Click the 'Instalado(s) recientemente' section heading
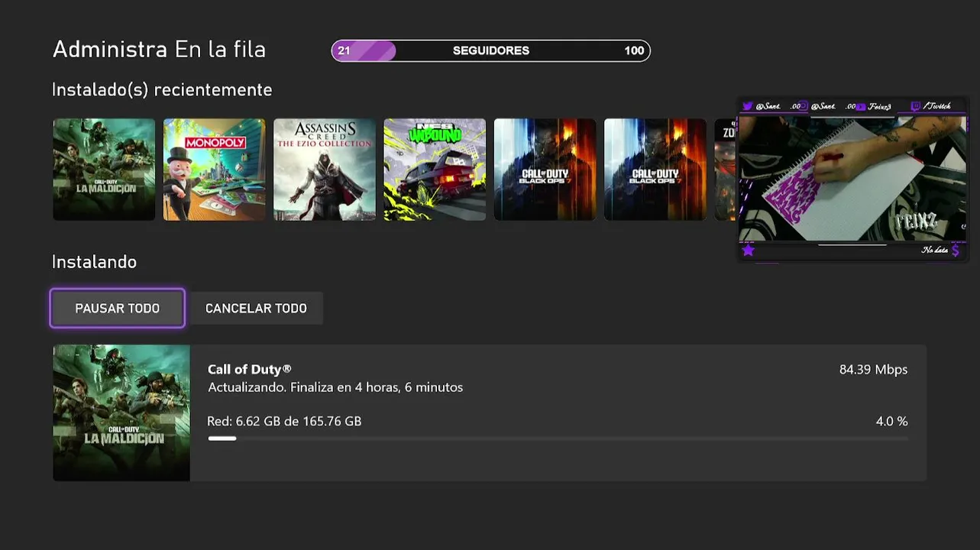This screenshot has height=550, width=980. point(162,90)
